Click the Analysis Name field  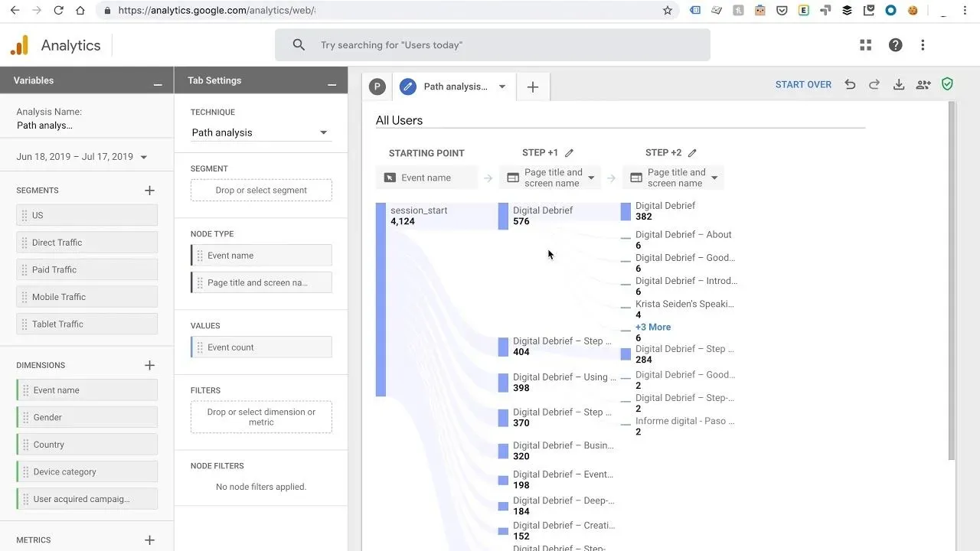coord(44,126)
